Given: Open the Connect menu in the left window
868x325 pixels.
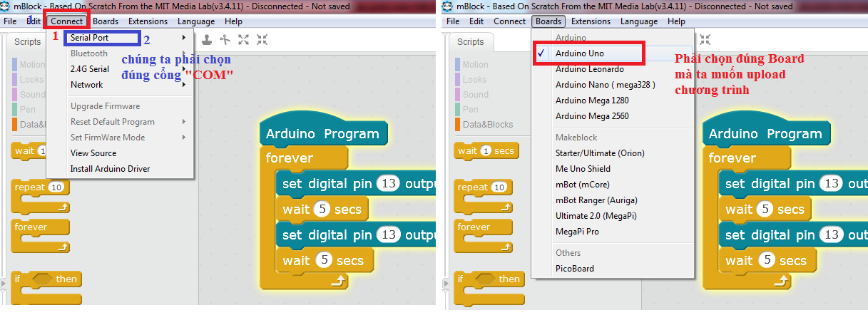Looking at the screenshot, I should (66, 21).
